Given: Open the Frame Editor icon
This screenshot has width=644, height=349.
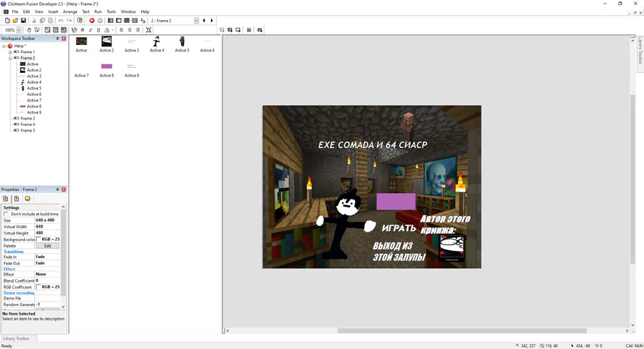Looking at the screenshot, I should click(119, 21).
